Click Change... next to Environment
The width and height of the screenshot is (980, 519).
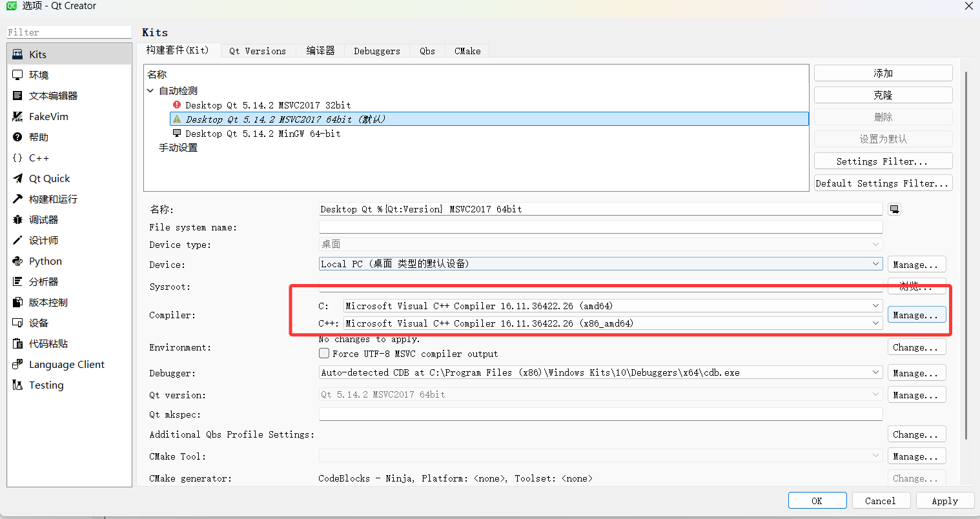point(917,347)
